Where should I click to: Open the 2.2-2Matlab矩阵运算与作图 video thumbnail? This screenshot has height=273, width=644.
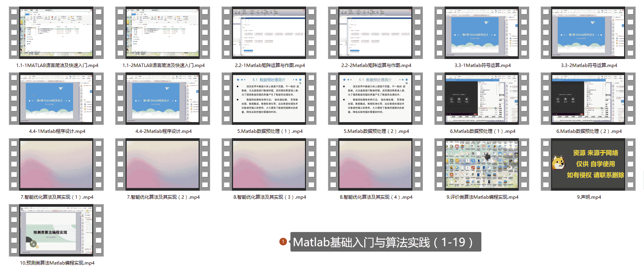[375, 33]
